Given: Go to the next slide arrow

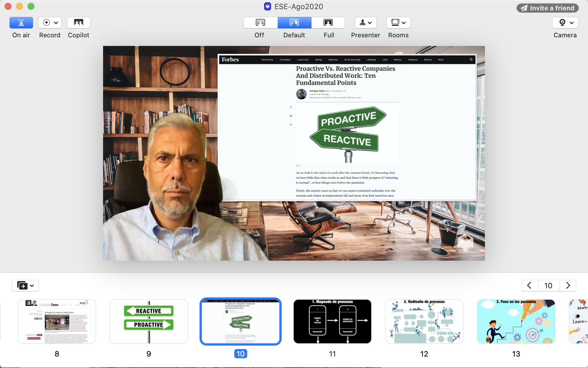Looking at the screenshot, I should [568, 286].
